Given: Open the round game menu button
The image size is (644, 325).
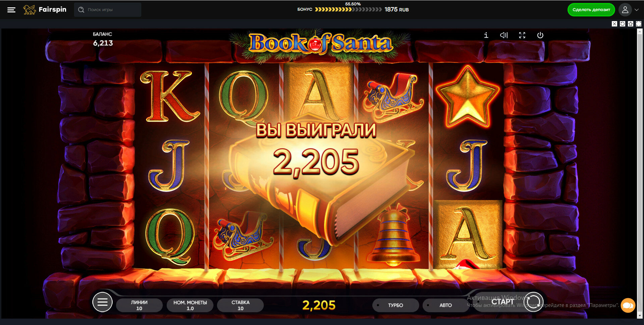Looking at the screenshot, I should 102,302.
